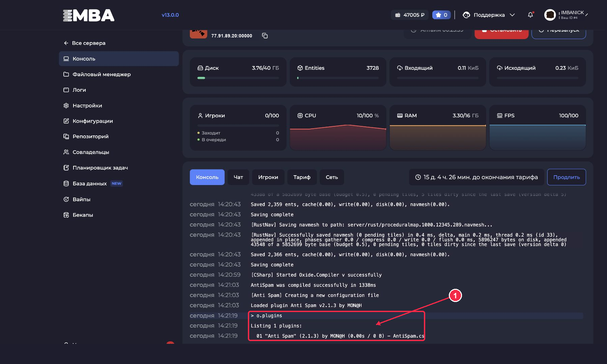Go back to Все сервера
The height and width of the screenshot is (364, 607).
85,43
